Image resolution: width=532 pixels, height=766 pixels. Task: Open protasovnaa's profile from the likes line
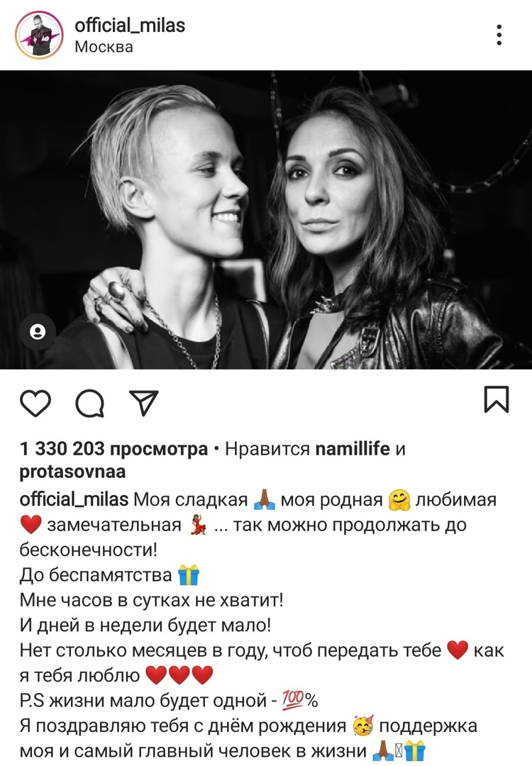coord(73,472)
